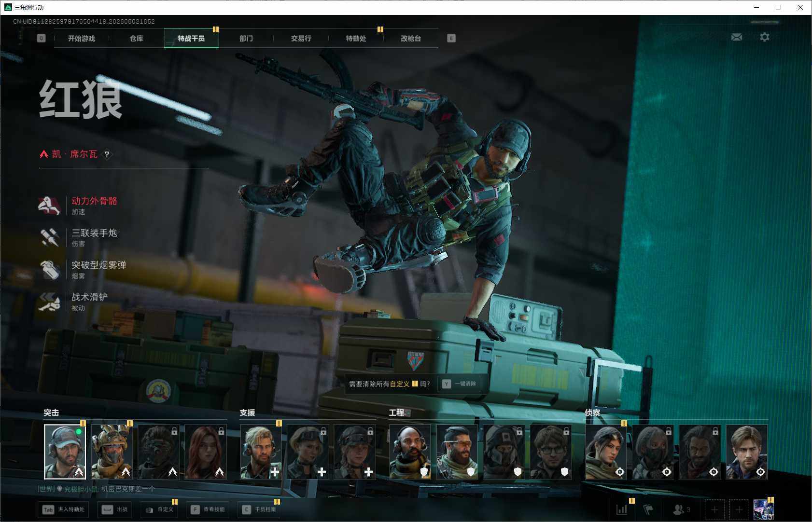Image resolution: width=812 pixels, height=522 pixels.
Task: Open the friends list icon showing 3
Action: [x=682, y=509]
